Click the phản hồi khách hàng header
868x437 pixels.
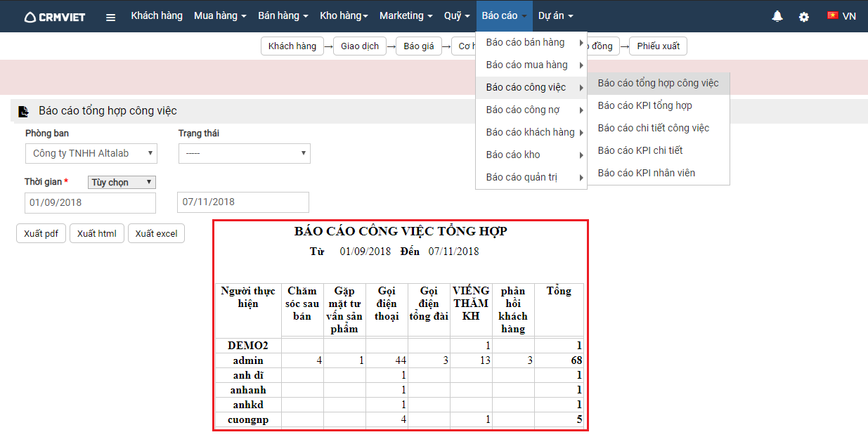pos(513,310)
